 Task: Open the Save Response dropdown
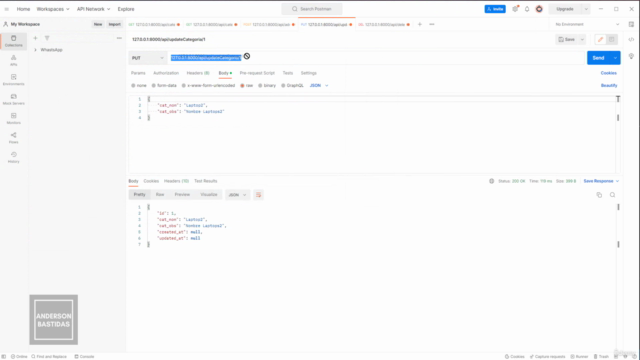click(601, 181)
